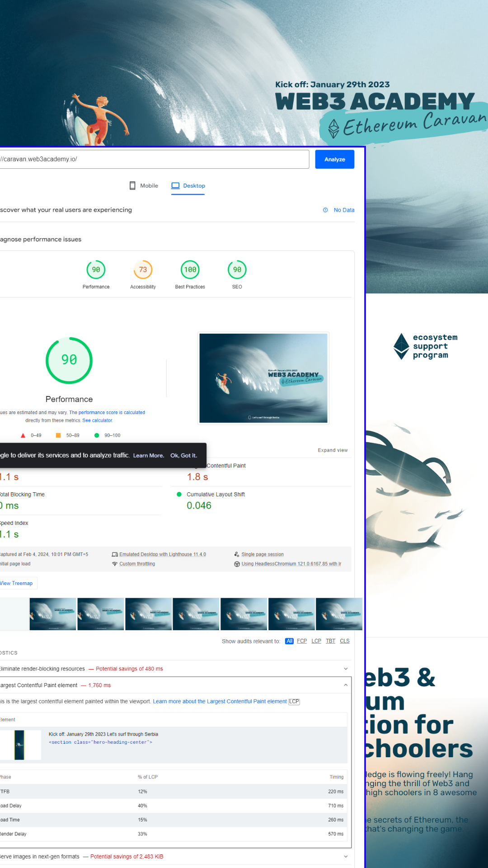The height and width of the screenshot is (868, 488).
Task: Click the section class hero-heading-center code
Action: (x=100, y=742)
